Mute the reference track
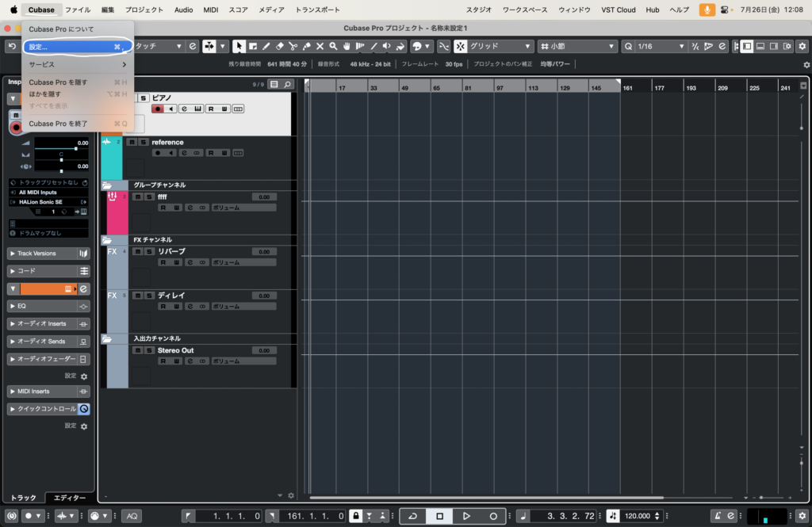 click(x=132, y=143)
